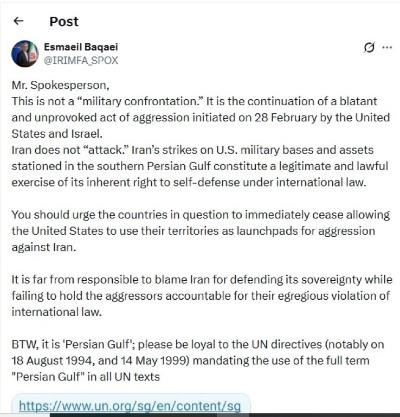
Task: Follow the un.org/sg/en/content link
Action: click(x=130, y=406)
